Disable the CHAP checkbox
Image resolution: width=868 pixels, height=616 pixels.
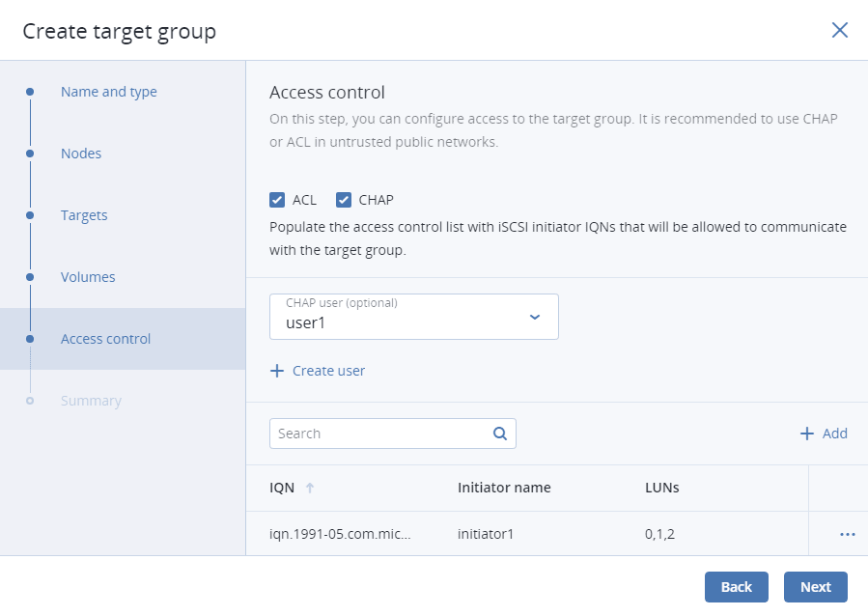click(343, 200)
